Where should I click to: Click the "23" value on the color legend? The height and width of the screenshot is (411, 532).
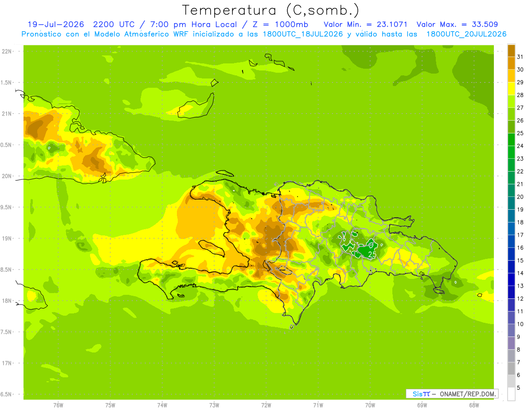pos(520,159)
